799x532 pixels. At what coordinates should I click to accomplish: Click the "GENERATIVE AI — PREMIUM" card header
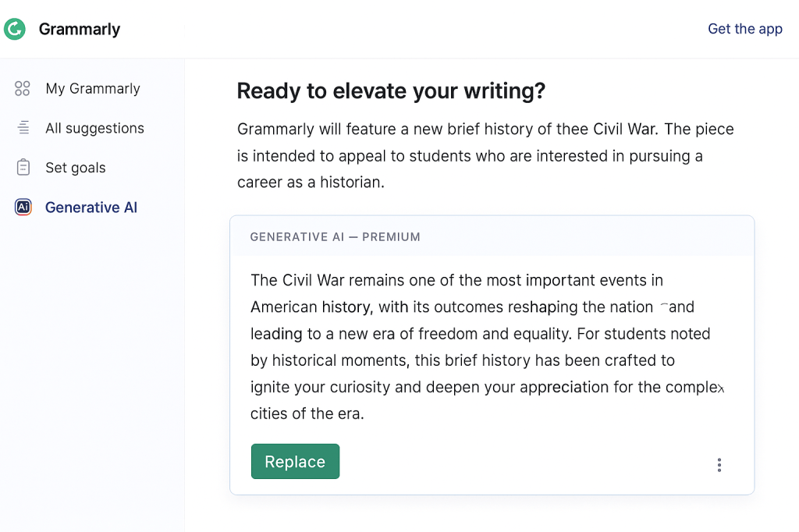click(x=335, y=236)
